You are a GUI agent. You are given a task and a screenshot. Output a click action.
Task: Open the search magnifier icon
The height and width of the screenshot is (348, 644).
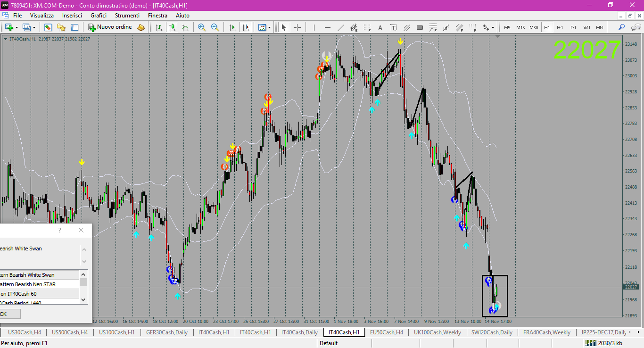(622, 27)
